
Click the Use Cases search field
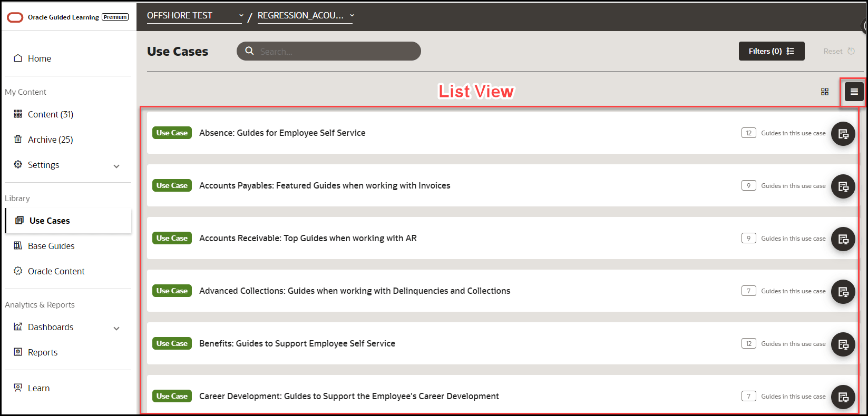(329, 51)
